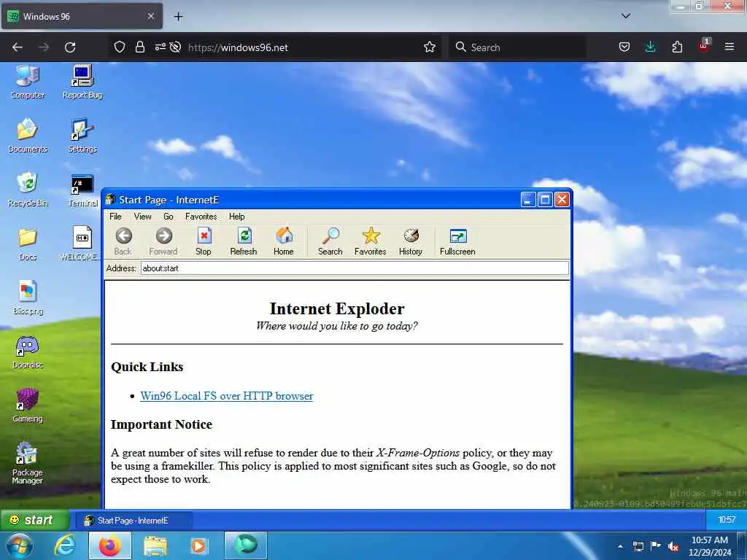Image resolution: width=747 pixels, height=560 pixels.
Task: Click the uBlock extension icon with badge
Action: 704,46
